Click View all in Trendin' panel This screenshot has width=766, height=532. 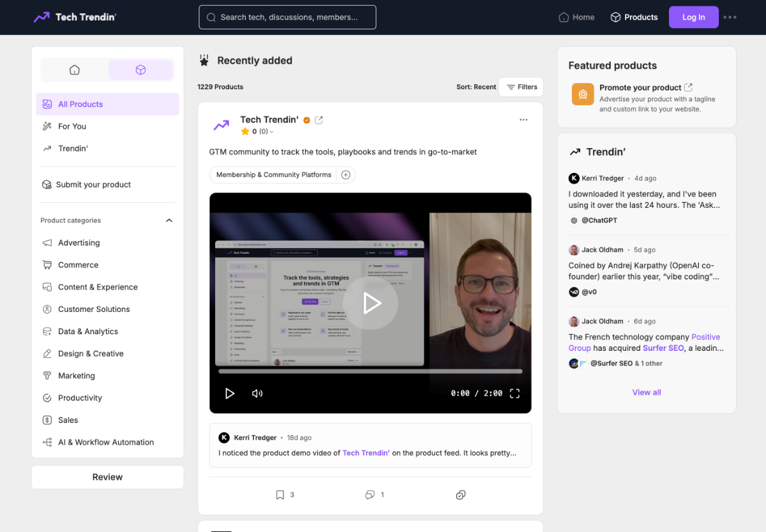pos(646,392)
